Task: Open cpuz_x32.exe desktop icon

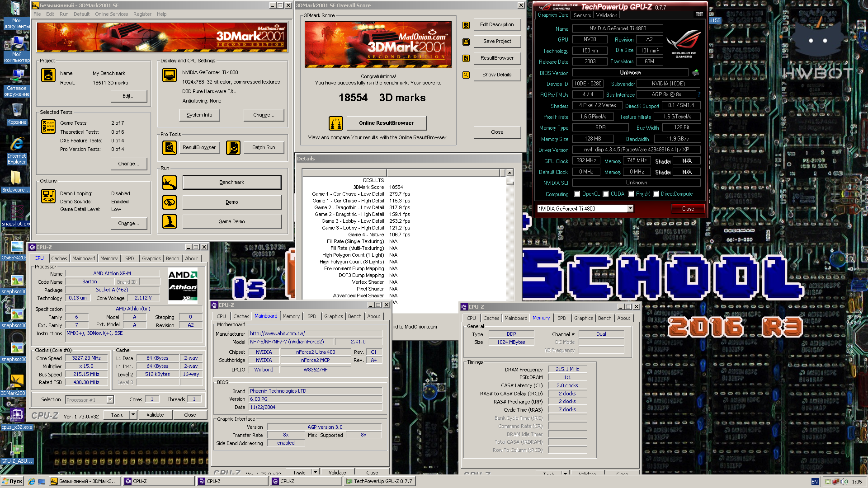Action: click(x=17, y=418)
